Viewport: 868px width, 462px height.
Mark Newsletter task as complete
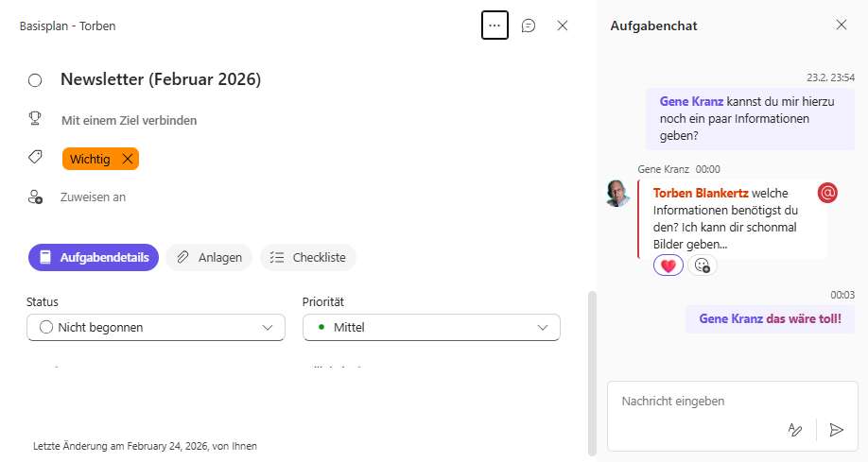(x=35, y=80)
